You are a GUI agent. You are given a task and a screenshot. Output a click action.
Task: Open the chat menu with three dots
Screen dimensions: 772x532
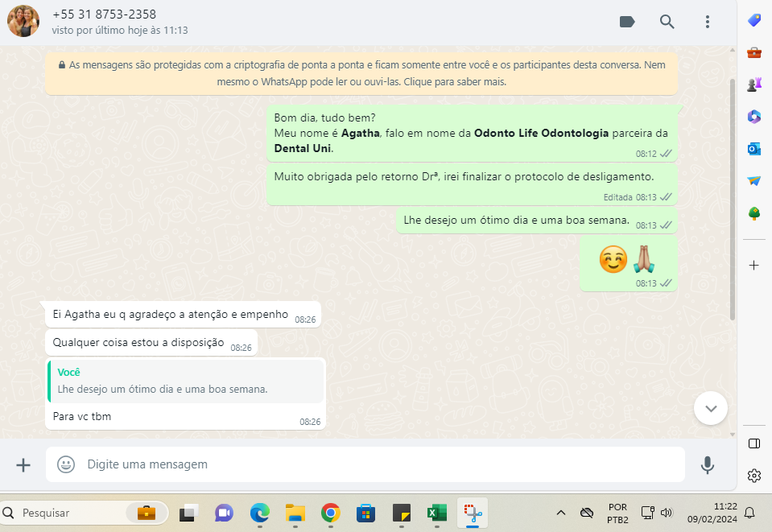(x=707, y=22)
